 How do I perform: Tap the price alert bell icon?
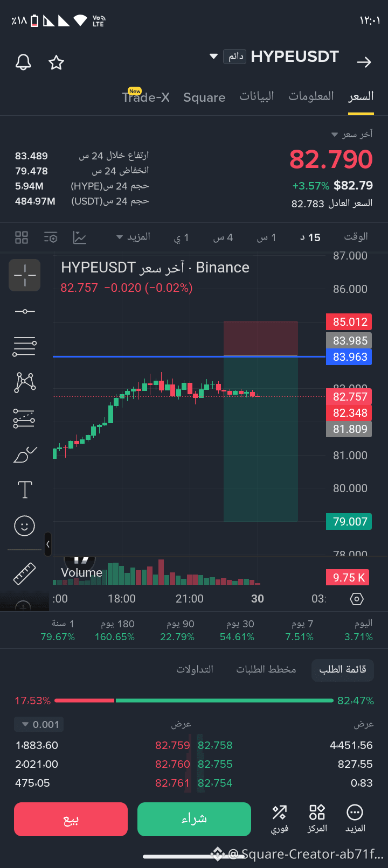click(23, 62)
